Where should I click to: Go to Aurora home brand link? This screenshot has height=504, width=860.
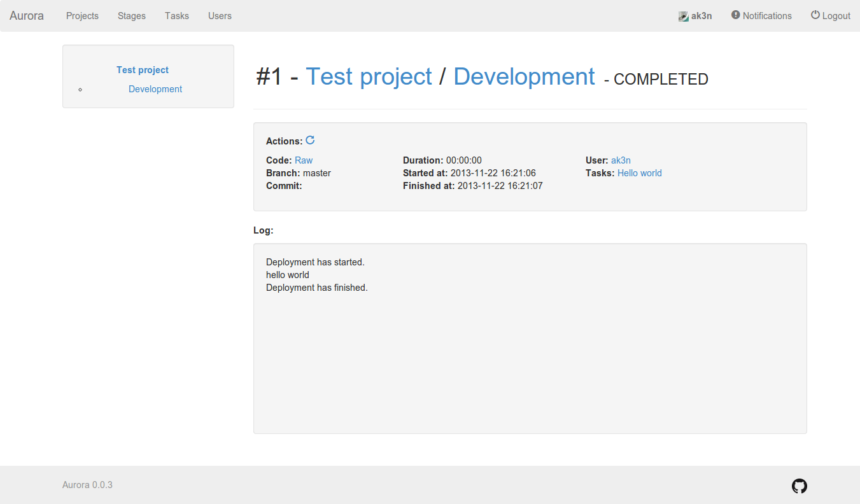coord(27,16)
